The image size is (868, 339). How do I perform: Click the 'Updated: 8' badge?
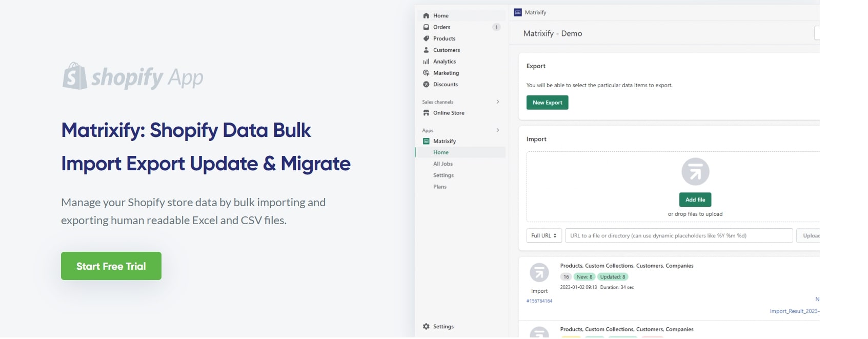click(613, 277)
